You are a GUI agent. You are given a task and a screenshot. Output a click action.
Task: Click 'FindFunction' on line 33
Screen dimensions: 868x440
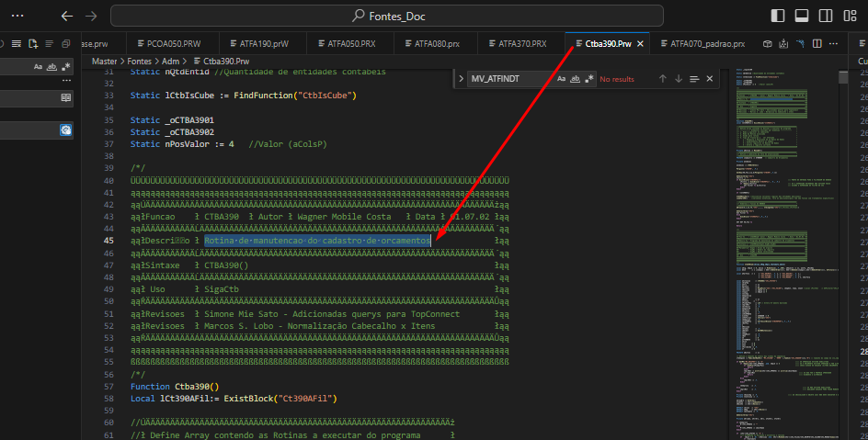[x=263, y=96]
